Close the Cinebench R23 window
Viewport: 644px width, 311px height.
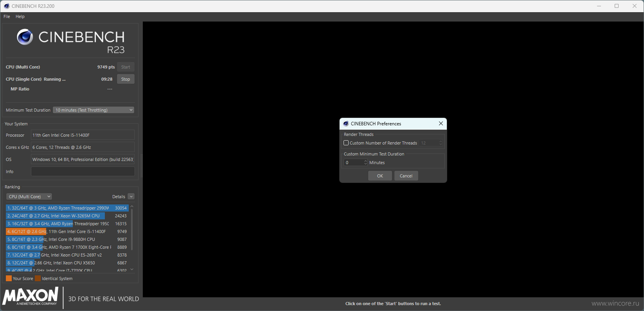[635, 6]
